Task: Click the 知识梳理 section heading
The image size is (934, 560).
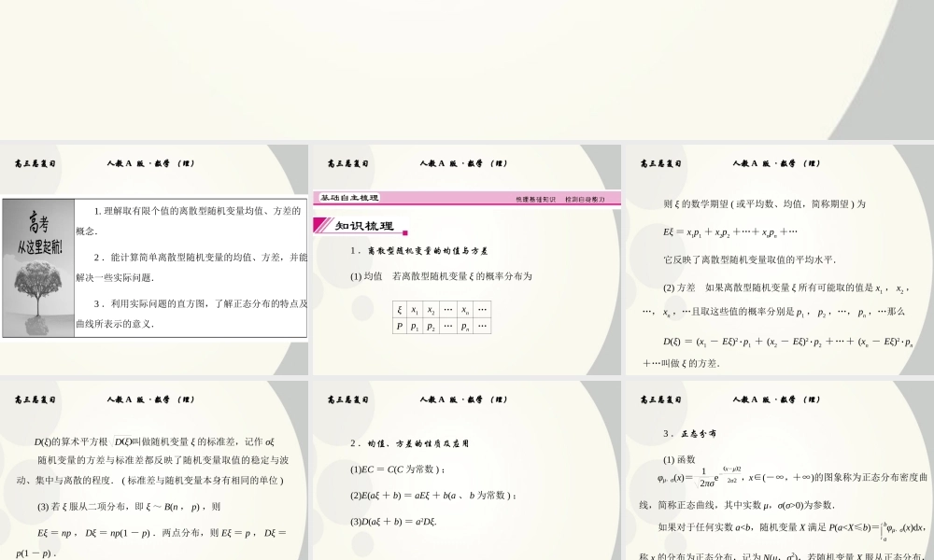Action: coord(364,226)
